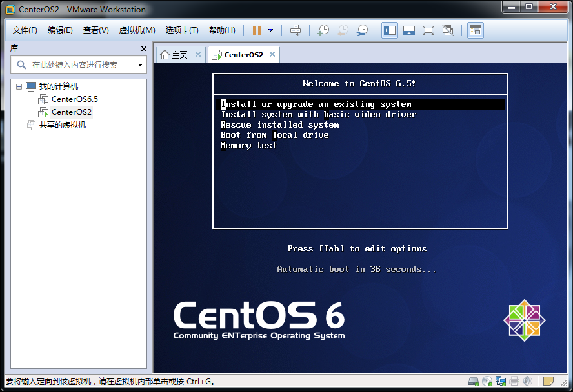
Task: Select Install system with basic video driver
Action: tap(318, 115)
